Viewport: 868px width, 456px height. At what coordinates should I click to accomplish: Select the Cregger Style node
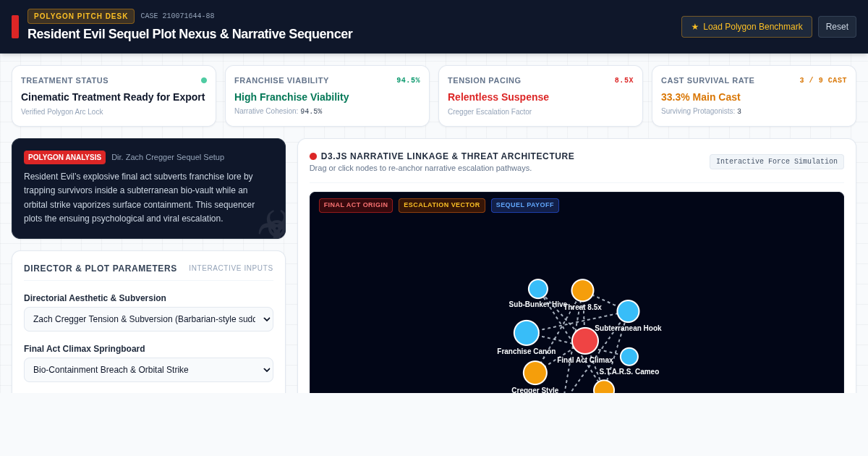[x=535, y=373]
